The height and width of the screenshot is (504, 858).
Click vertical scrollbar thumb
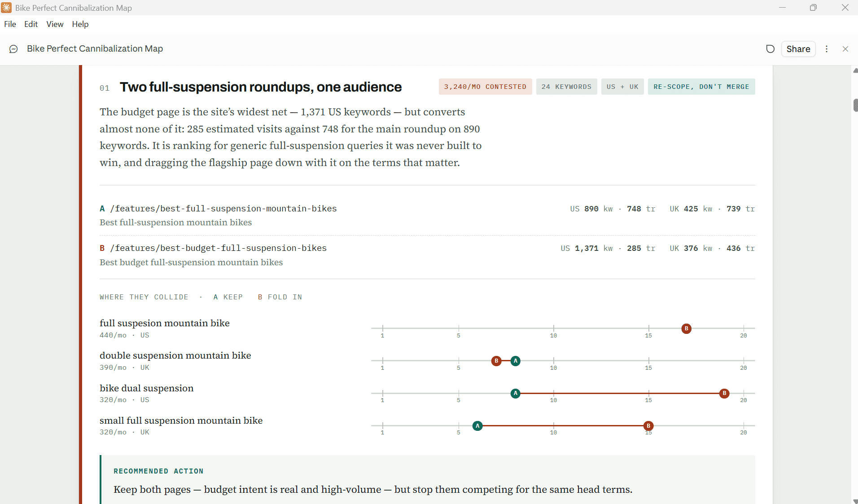point(855,105)
